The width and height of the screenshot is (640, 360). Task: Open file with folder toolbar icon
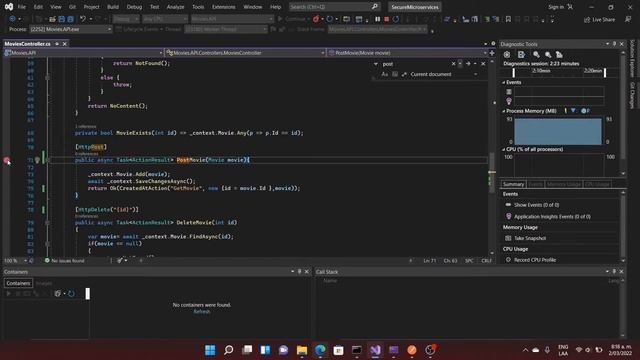52,19
